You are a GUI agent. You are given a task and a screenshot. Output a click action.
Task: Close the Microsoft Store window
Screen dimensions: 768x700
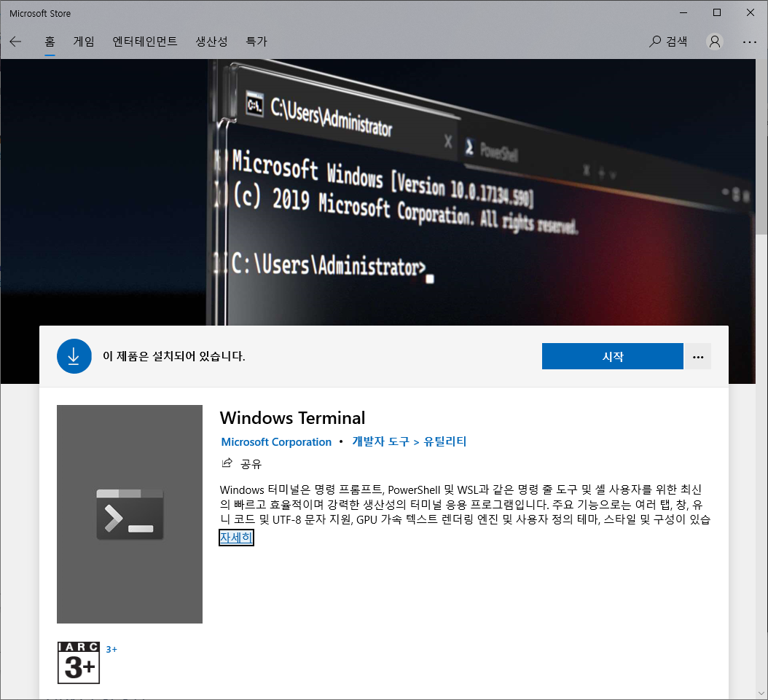coord(750,12)
